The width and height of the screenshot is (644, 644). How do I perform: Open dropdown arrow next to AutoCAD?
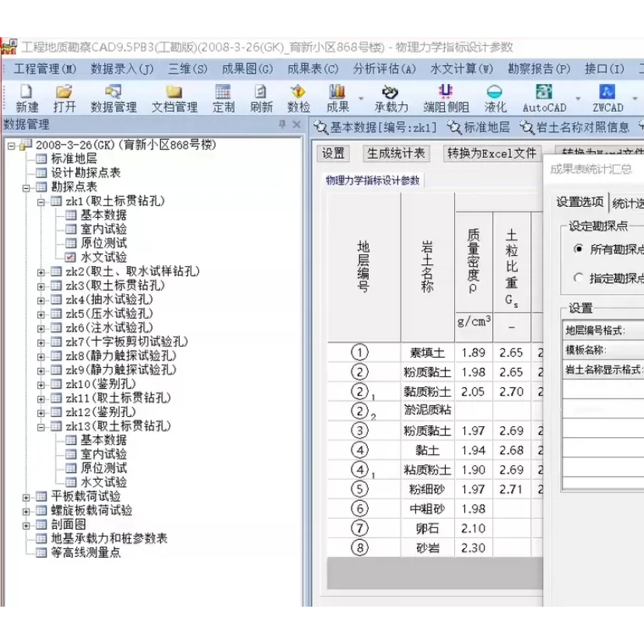578,99
